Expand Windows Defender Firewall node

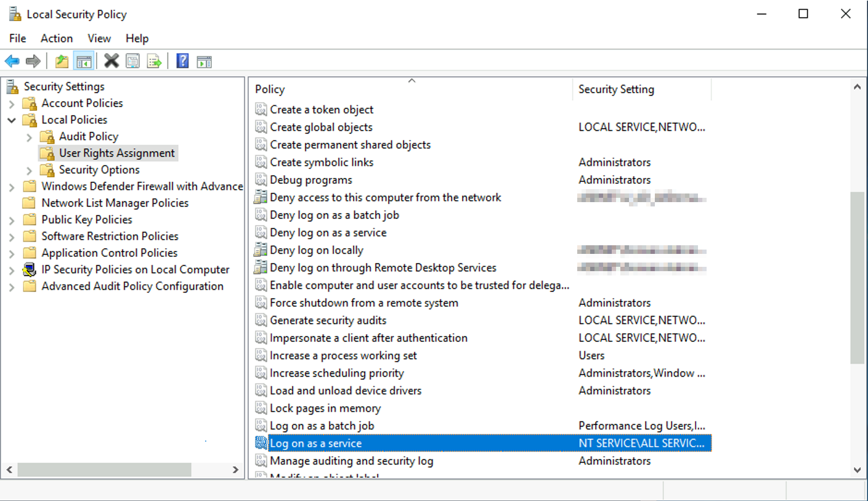12,187
